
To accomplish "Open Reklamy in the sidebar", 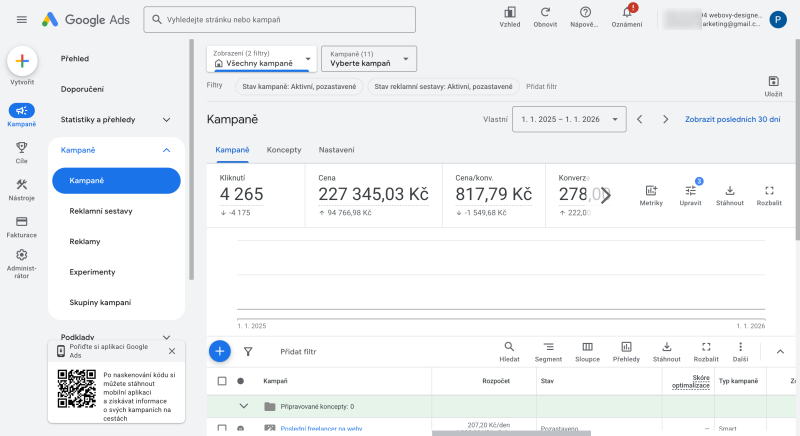I will (x=85, y=242).
